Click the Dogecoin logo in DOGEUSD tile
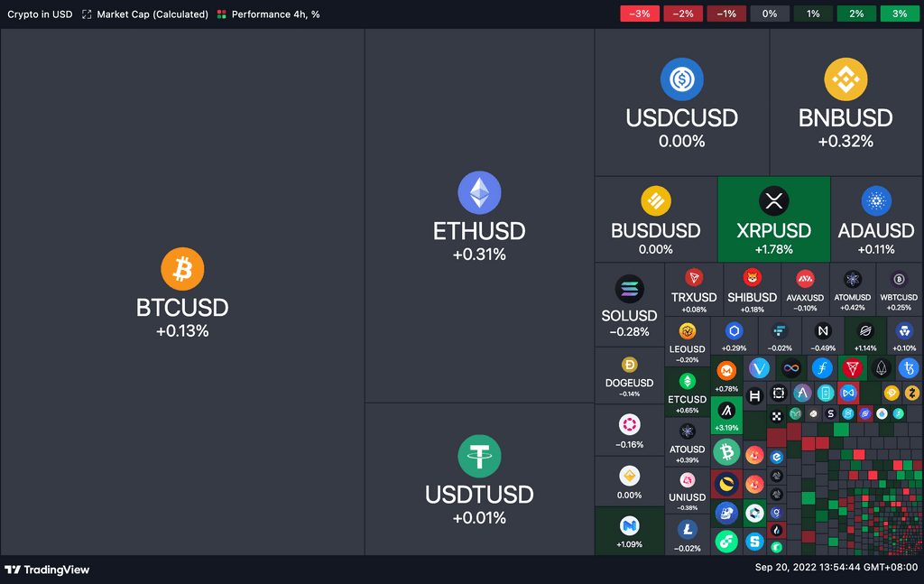The image size is (924, 584). (629, 366)
